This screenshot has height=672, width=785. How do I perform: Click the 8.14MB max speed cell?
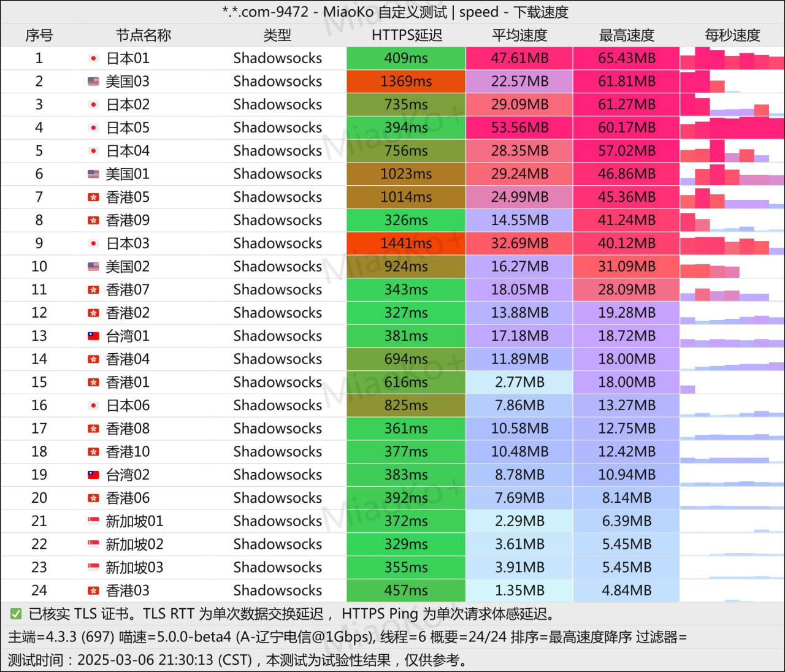(x=627, y=498)
